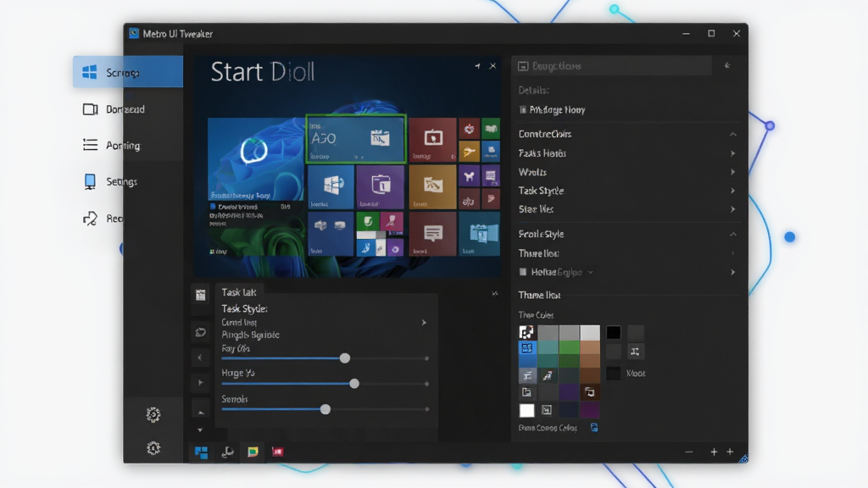Click the lowest gear icon in the sidebar
868x488 pixels.
[x=153, y=447]
